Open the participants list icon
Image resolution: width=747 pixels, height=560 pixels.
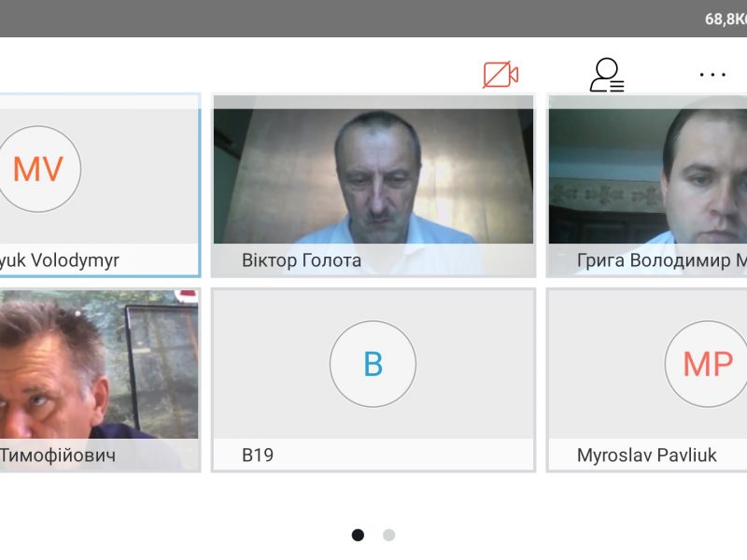coord(606,75)
